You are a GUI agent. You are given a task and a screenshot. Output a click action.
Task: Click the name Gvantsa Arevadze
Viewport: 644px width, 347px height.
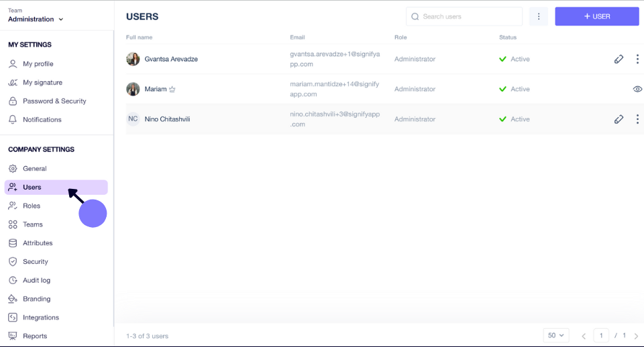[x=171, y=59]
